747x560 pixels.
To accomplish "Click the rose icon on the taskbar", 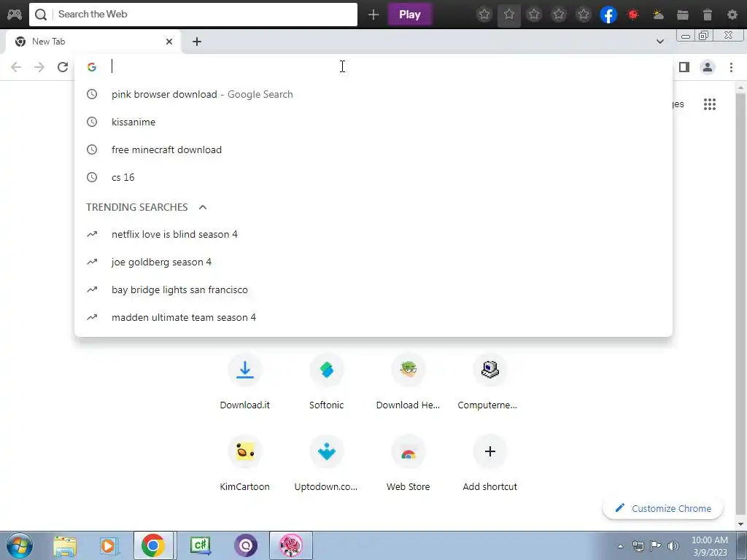I will tap(291, 545).
